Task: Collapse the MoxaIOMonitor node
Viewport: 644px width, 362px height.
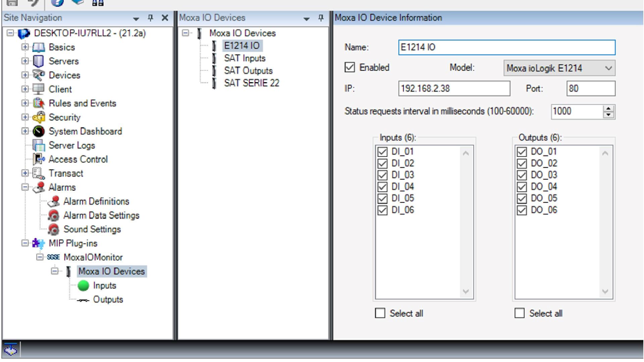Action: (40, 257)
